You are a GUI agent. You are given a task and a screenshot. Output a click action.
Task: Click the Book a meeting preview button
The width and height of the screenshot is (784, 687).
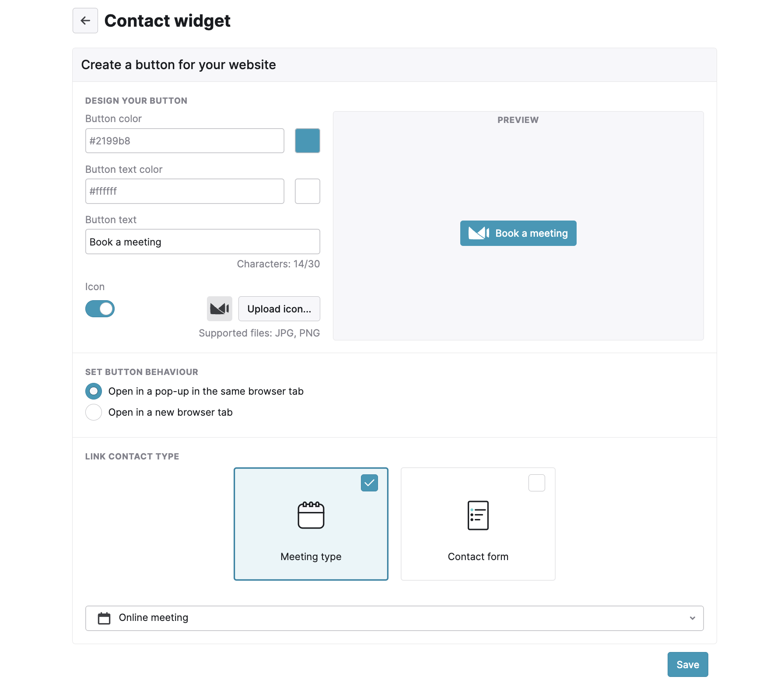(518, 233)
